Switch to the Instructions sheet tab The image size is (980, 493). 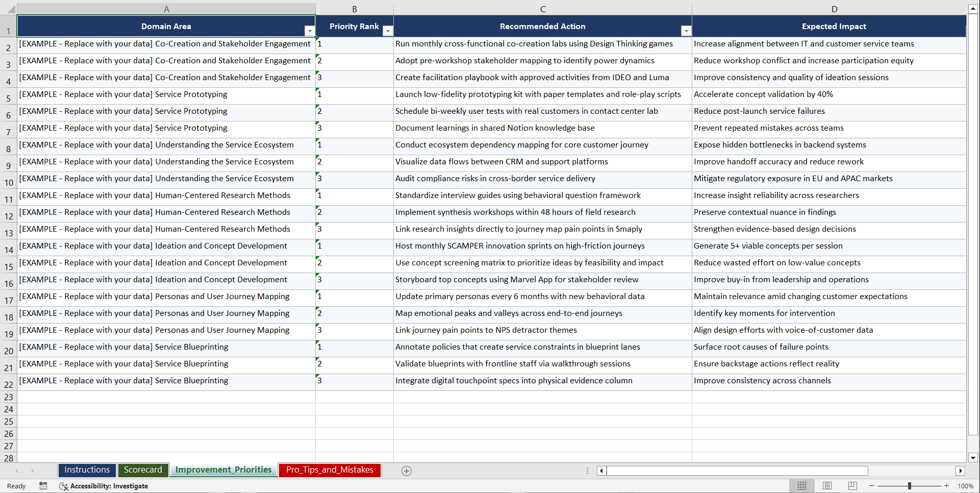click(x=87, y=470)
